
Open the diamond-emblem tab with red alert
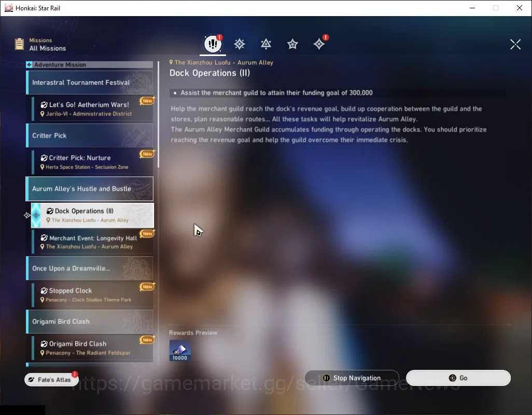(319, 44)
